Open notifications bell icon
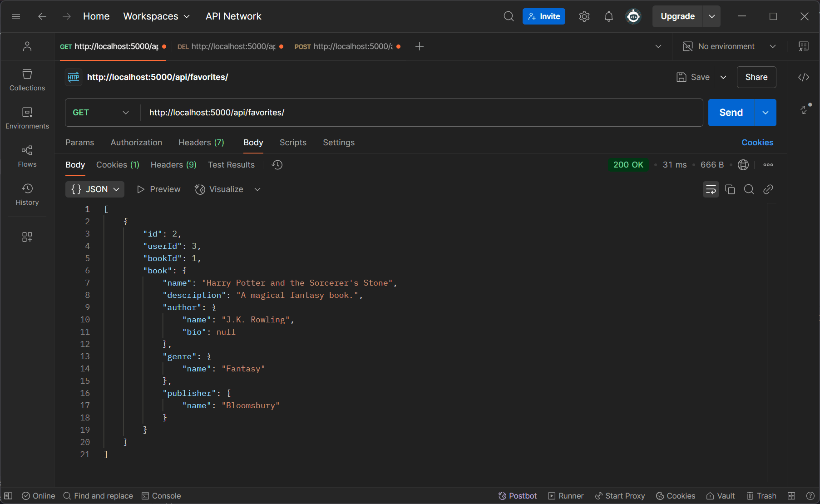Image resolution: width=820 pixels, height=504 pixels. coord(609,16)
